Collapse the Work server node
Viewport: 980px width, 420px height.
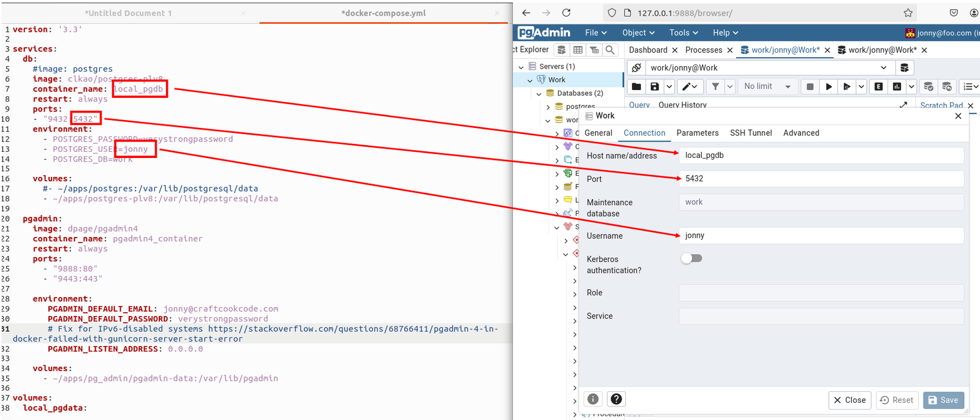pos(530,80)
